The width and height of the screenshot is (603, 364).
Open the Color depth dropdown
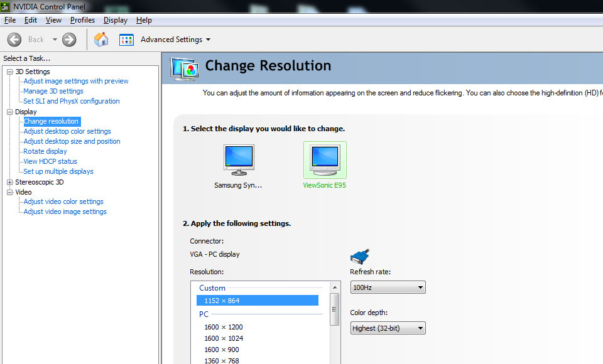(x=388, y=328)
